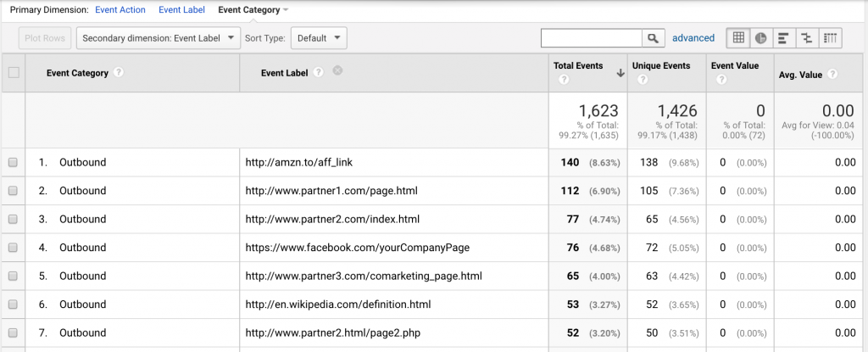Screen dimensions: 868x352
Task: Sort by Unique Events column header
Action: pyautogui.click(x=661, y=65)
